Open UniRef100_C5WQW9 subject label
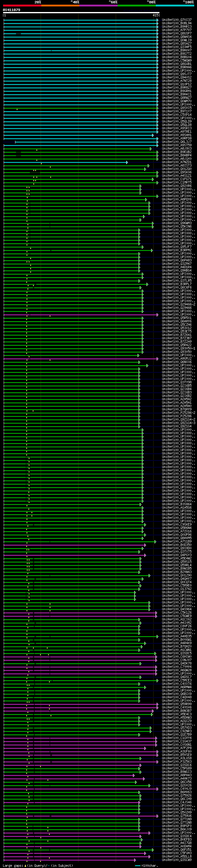 coord(177,60)
